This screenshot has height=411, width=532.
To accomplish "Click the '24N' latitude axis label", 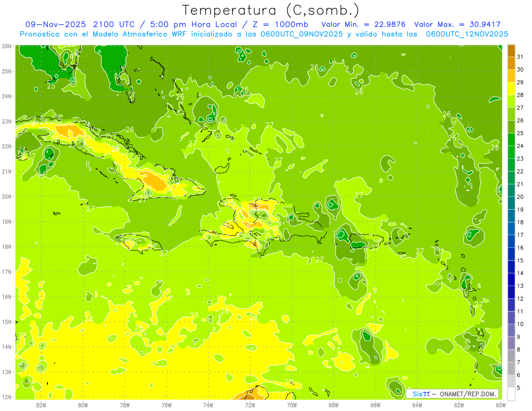I will (7, 96).
